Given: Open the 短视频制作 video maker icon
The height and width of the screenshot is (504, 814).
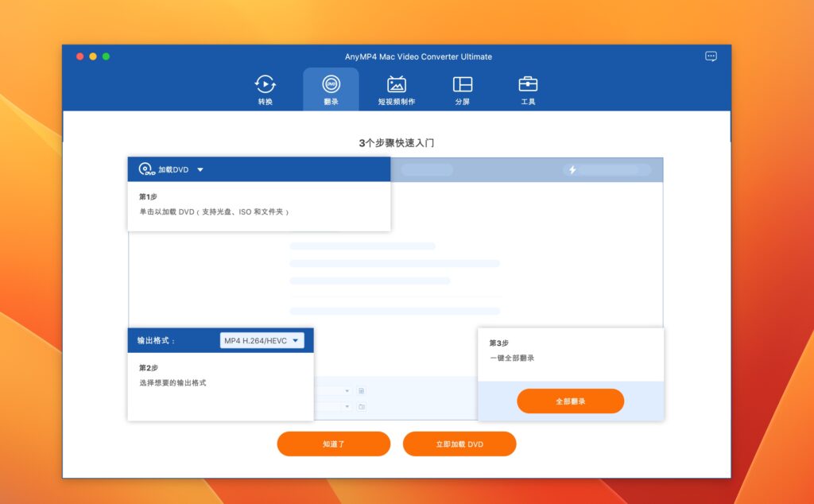Looking at the screenshot, I should tap(396, 89).
